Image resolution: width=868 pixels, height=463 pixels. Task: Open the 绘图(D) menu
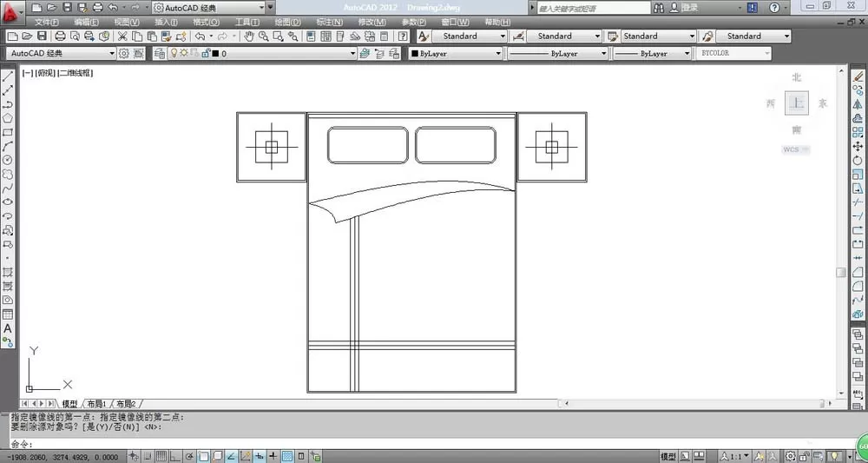[287, 23]
